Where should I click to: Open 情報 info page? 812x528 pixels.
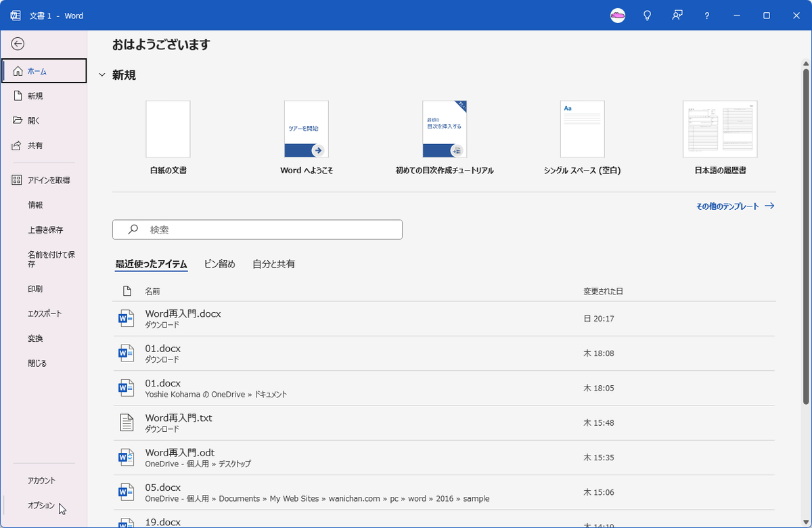click(x=45, y=205)
